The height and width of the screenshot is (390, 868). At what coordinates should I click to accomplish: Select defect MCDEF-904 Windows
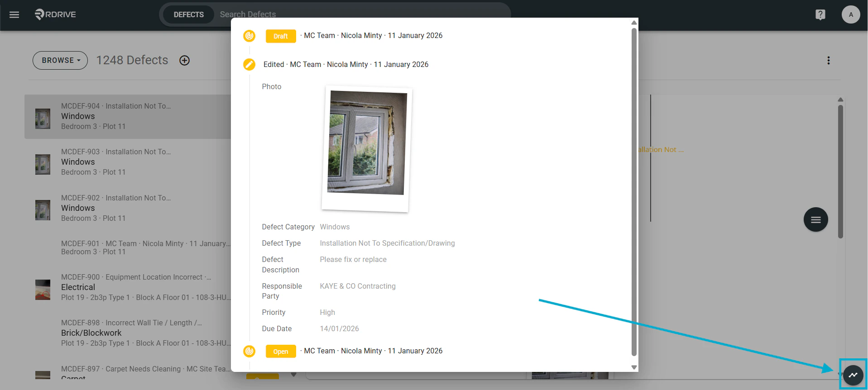[x=128, y=116]
